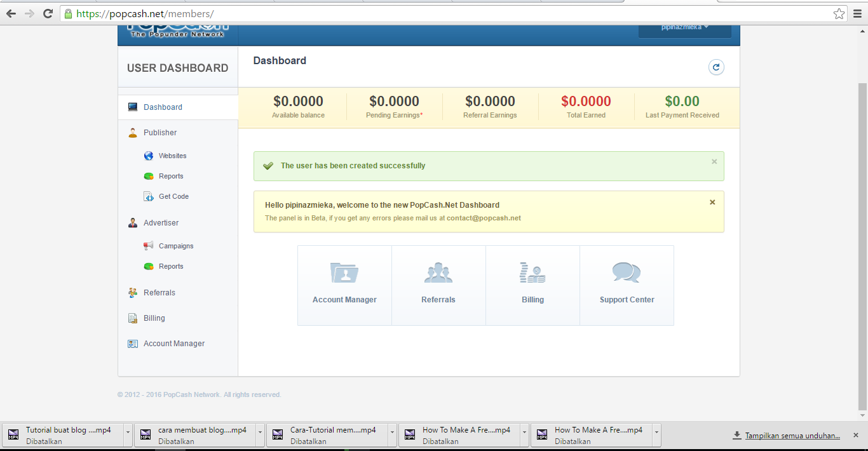Click the Advertiser person icon

[x=133, y=223]
